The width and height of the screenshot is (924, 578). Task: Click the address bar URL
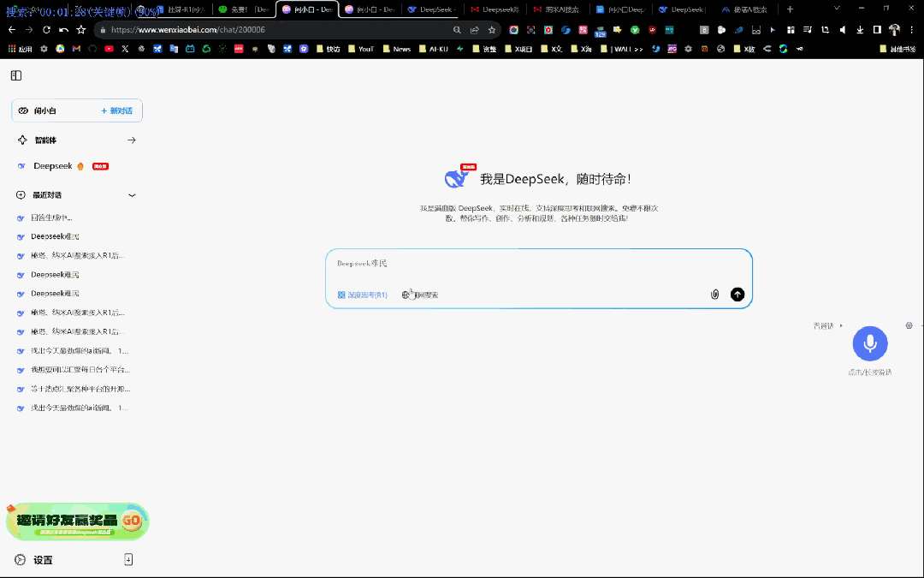click(188, 29)
